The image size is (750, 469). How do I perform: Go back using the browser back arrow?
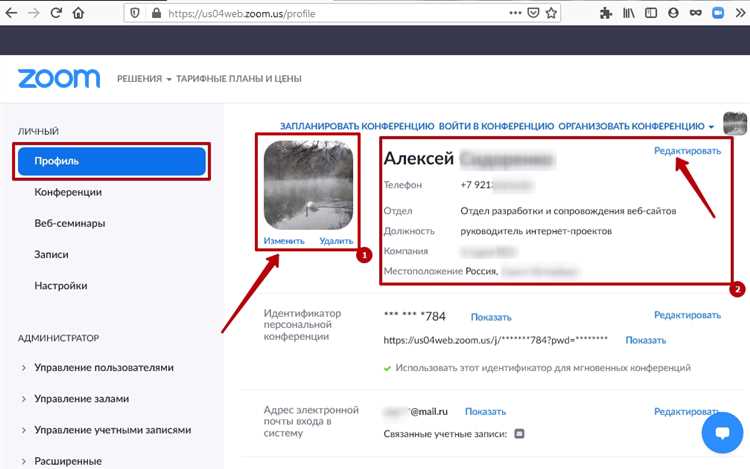[11, 13]
